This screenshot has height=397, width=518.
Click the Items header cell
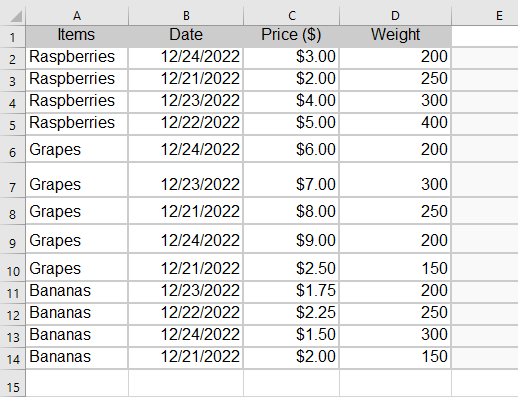[x=77, y=36]
